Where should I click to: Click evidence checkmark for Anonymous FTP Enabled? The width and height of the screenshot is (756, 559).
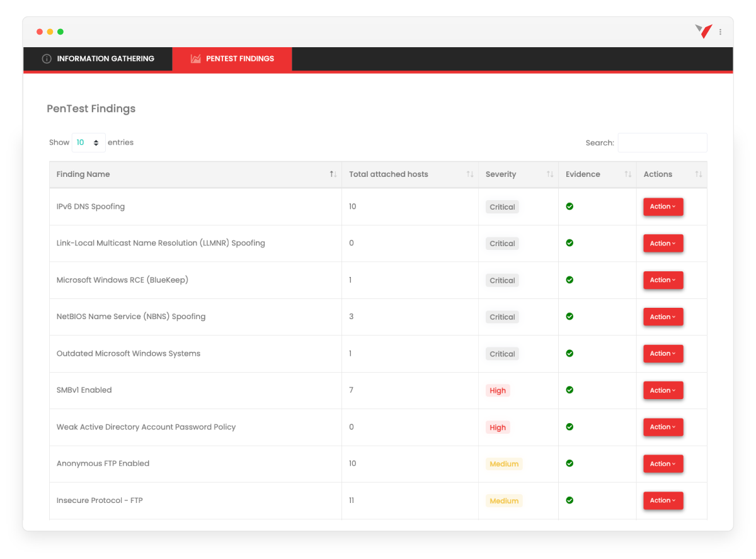tap(570, 464)
